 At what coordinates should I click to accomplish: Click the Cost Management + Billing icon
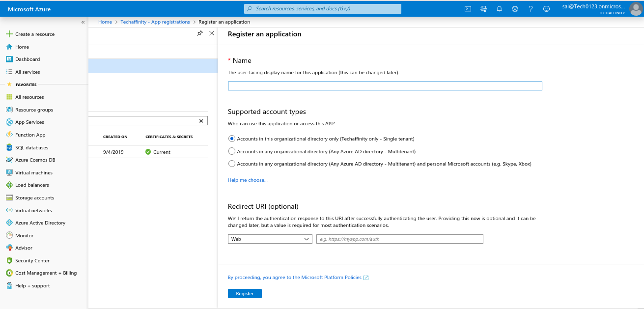coord(9,273)
